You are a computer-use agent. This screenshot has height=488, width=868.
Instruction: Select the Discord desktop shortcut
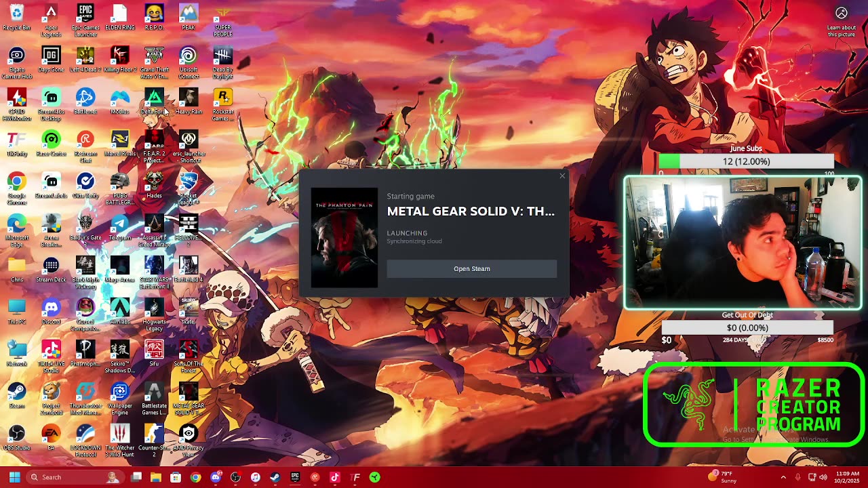(x=51, y=312)
